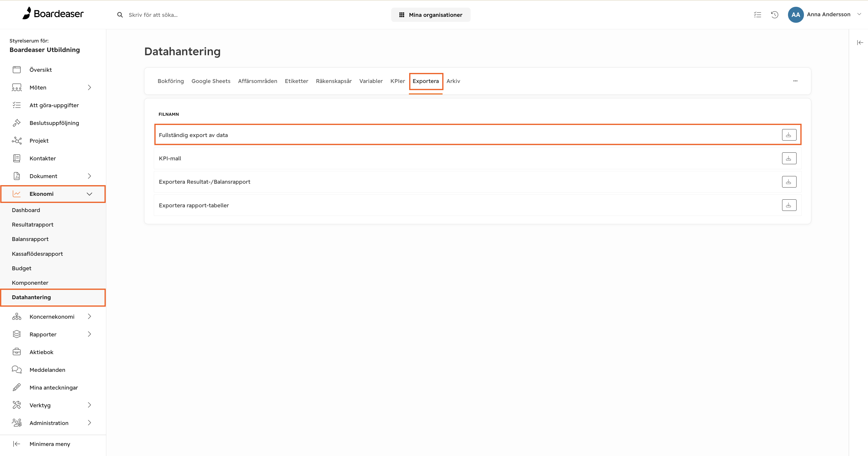The image size is (868, 456).
Task: Click the Översikt window icon
Action: click(17, 70)
